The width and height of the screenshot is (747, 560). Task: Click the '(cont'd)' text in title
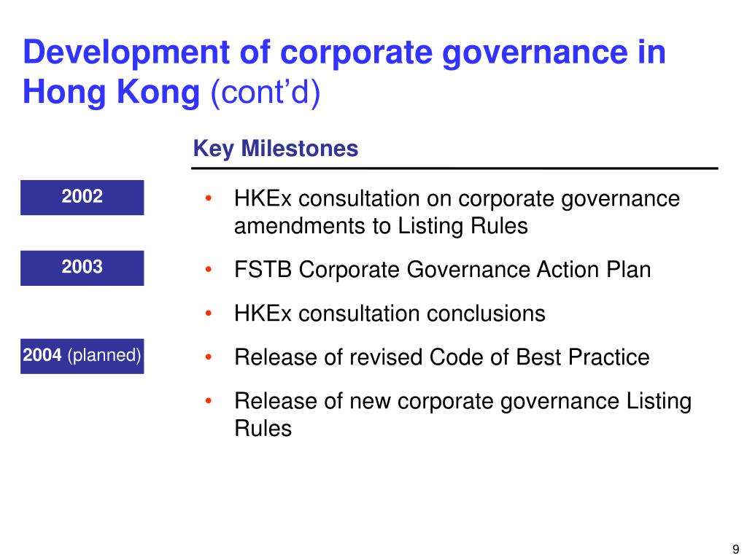point(266,92)
